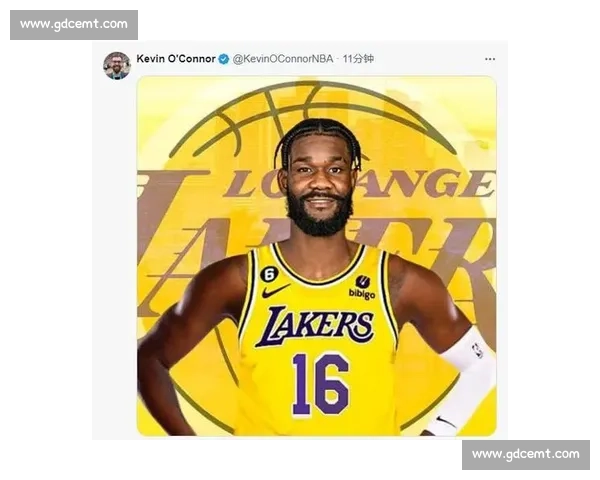Click the player's braided hair in the image
This screenshot has width=600, height=480.
coord(316,135)
